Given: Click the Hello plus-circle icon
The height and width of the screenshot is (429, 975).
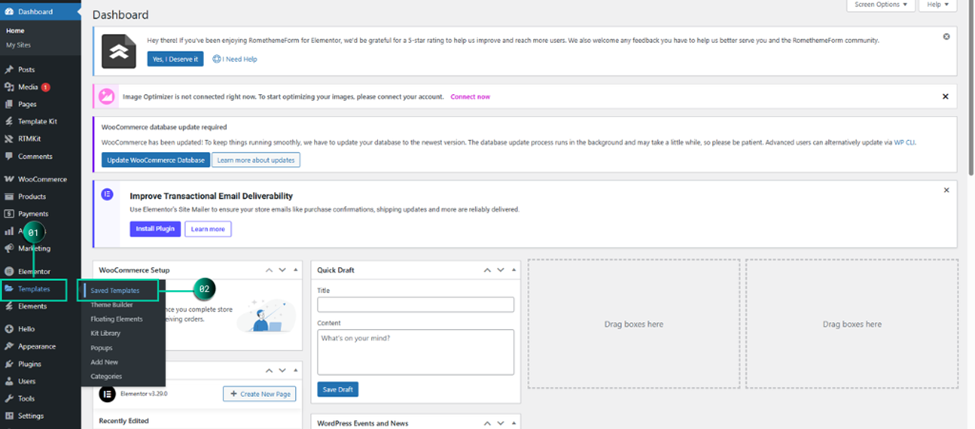Looking at the screenshot, I should 9,329.
